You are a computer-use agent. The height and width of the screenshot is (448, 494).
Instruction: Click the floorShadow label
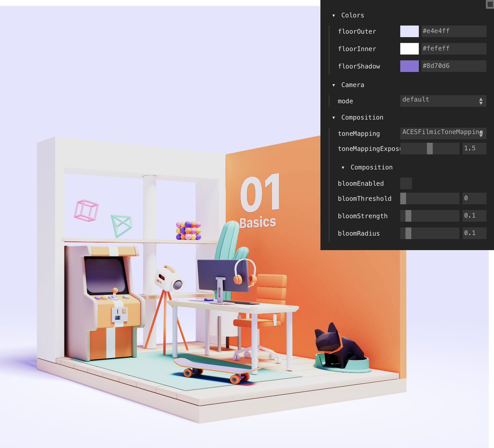coord(359,66)
